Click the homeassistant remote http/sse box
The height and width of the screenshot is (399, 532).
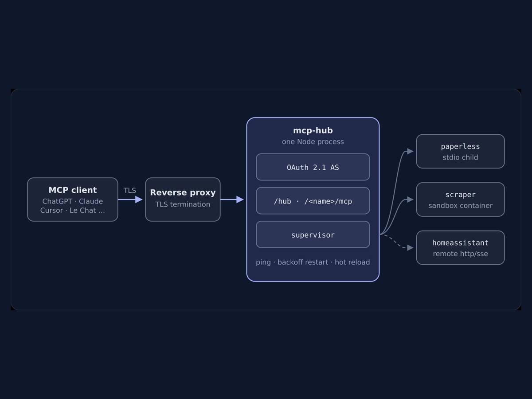461,248
